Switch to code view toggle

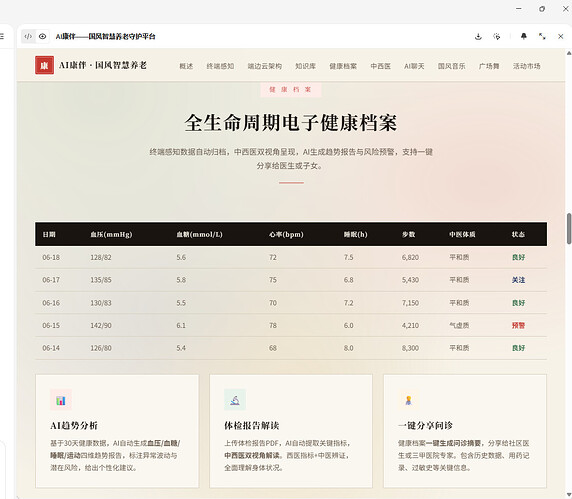tap(28, 36)
